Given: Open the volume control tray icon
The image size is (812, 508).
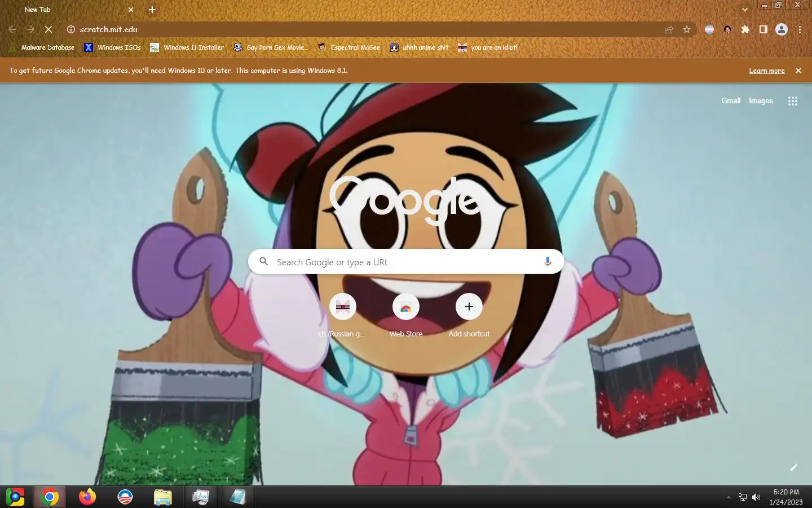Looking at the screenshot, I should pyautogui.click(x=756, y=497).
